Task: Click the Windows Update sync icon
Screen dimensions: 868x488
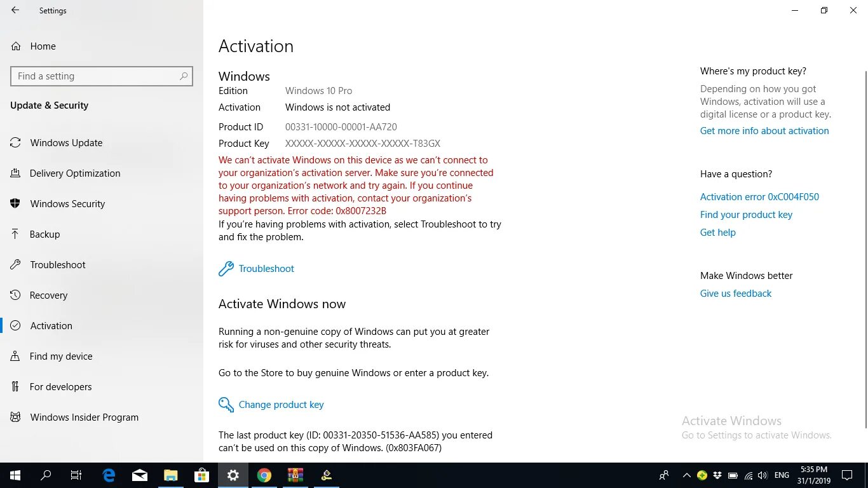Action: [15, 142]
